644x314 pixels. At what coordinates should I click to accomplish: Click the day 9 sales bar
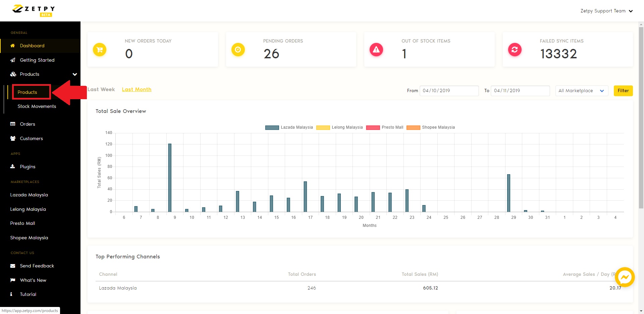(x=170, y=178)
